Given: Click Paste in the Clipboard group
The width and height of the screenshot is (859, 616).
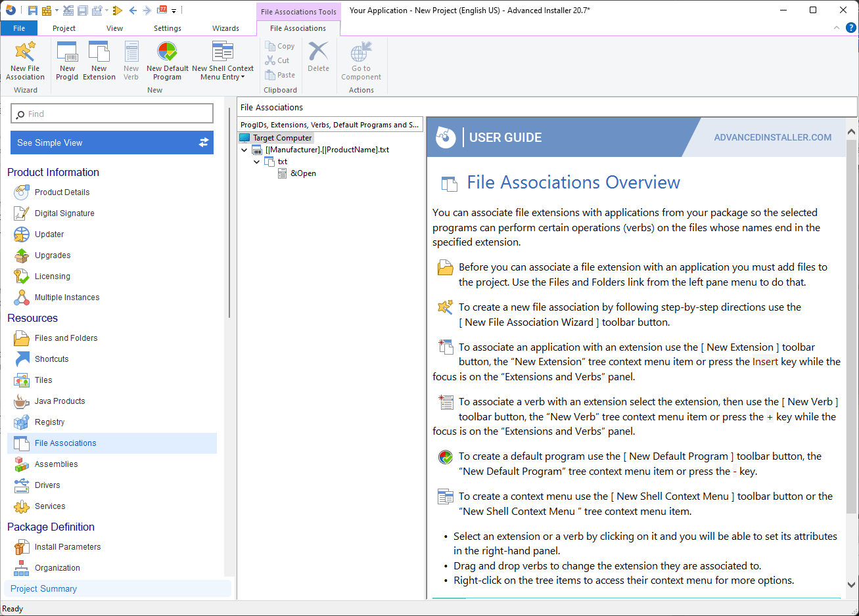Looking at the screenshot, I should 280,75.
